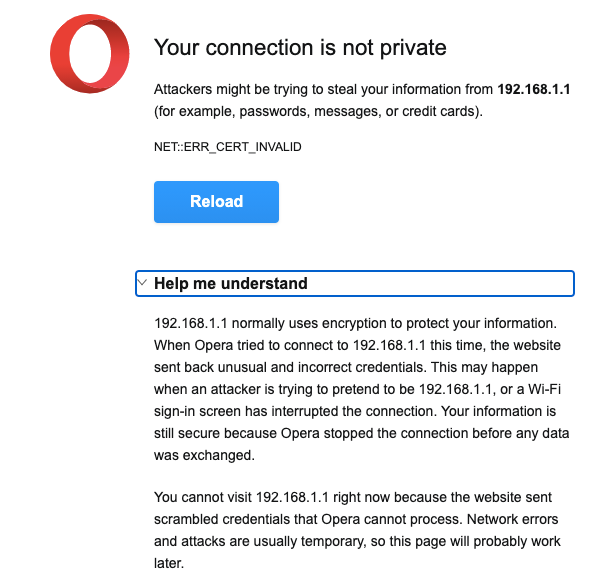
Task: Click the "was exchanged." line
Action: coord(203,455)
